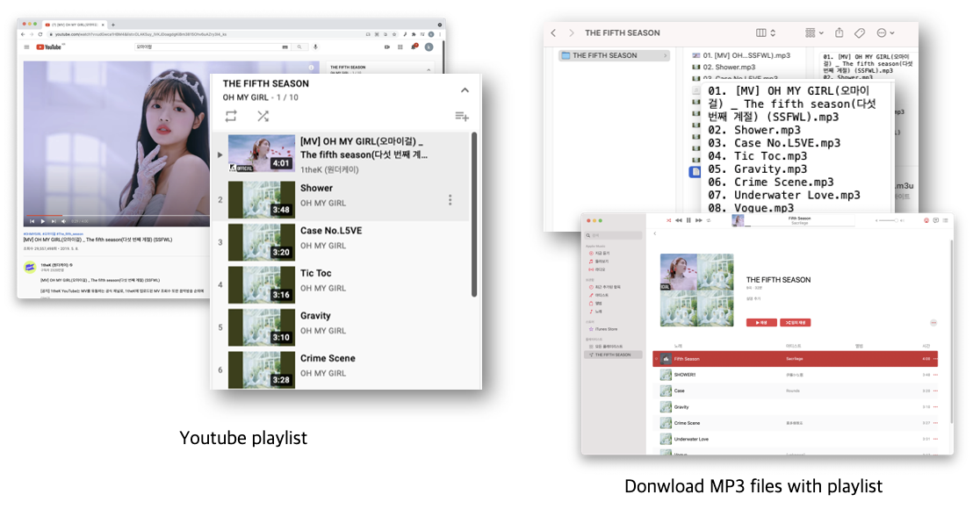Click the YouTube logo in the browser

coord(49,47)
